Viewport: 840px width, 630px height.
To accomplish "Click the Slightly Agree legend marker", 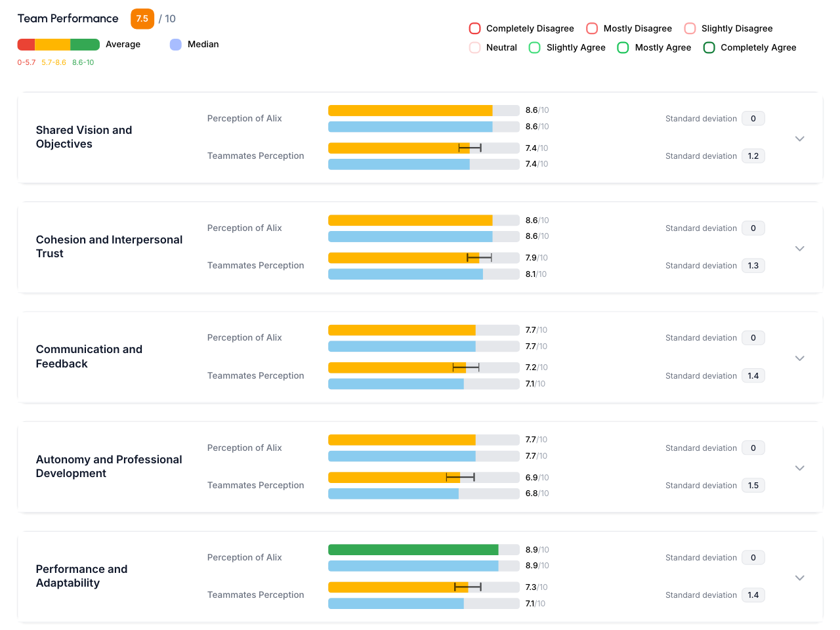I will coord(535,47).
